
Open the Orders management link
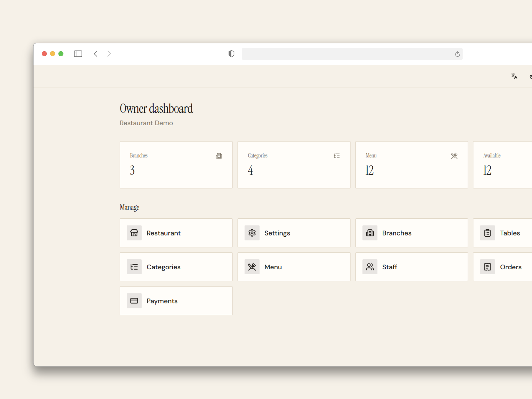point(502,267)
